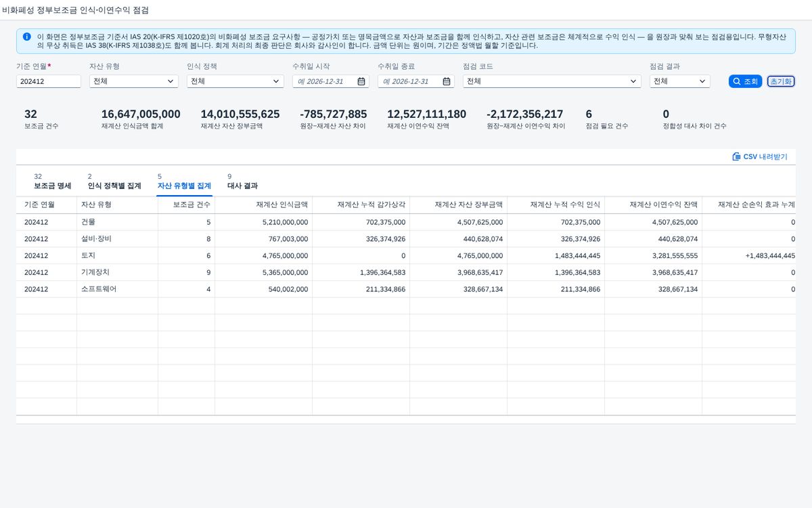
Task: Click the +1,483,444,445 net income value
Action: point(770,255)
